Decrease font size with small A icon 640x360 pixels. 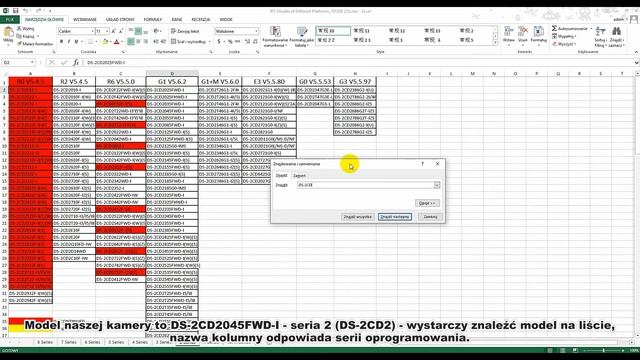[x=121, y=31]
